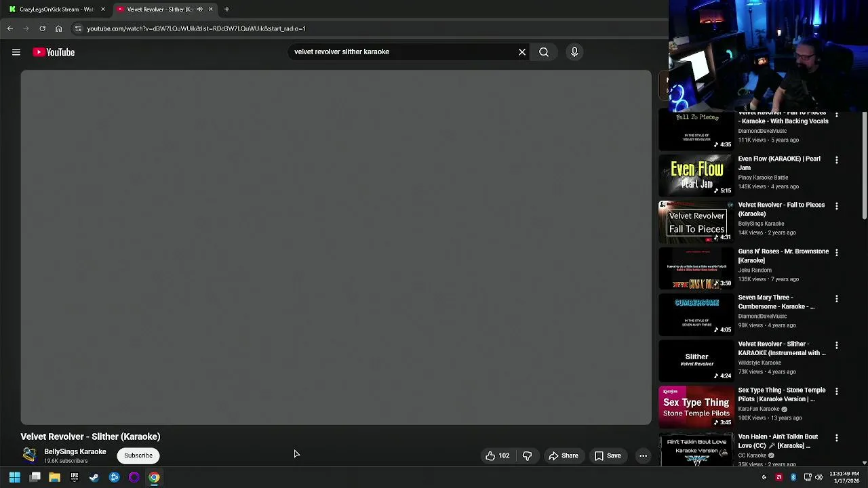
Task: Click 'Joku Random' channel name
Action: pos(755,270)
